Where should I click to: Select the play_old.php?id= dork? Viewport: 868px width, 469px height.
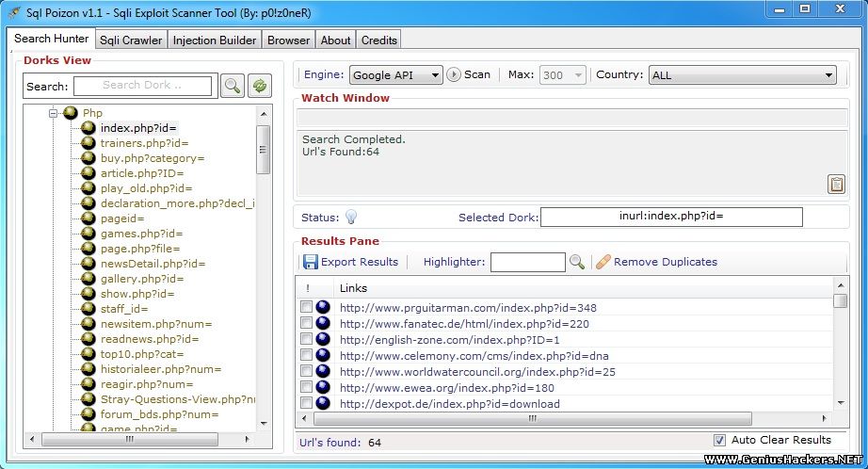[146, 188]
